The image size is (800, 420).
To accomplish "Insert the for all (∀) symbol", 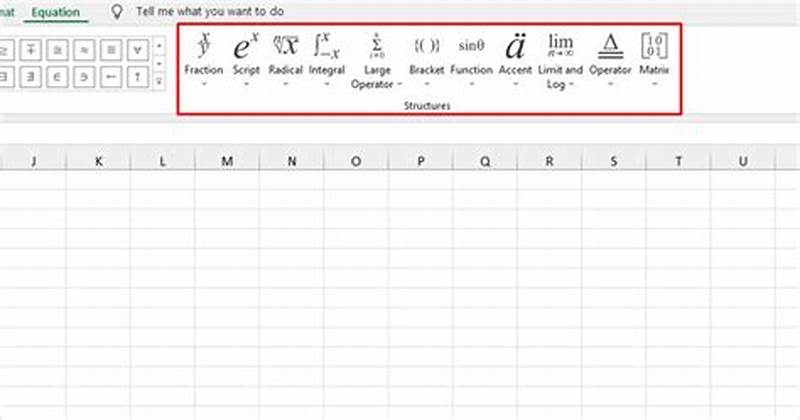I will click(x=137, y=50).
